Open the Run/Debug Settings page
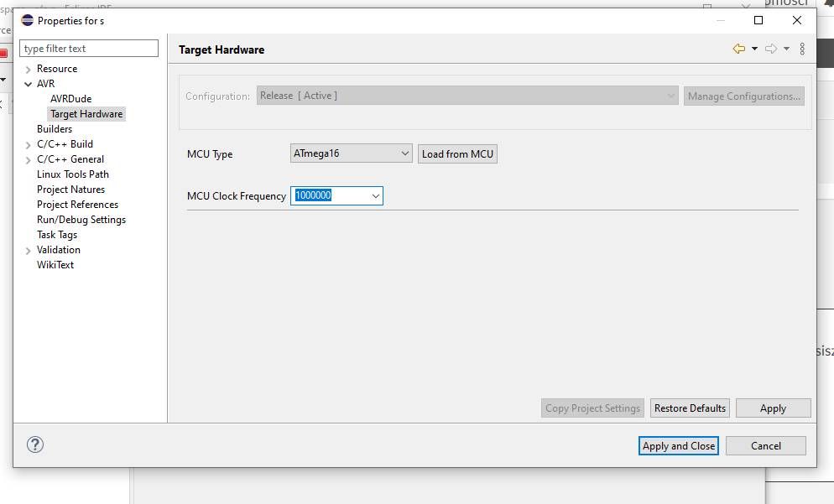This screenshot has width=834, height=504. (81, 220)
